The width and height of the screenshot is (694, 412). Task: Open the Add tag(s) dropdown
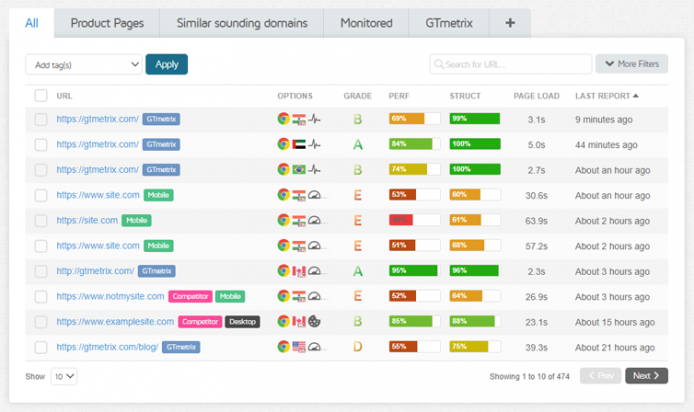pyautogui.click(x=84, y=64)
